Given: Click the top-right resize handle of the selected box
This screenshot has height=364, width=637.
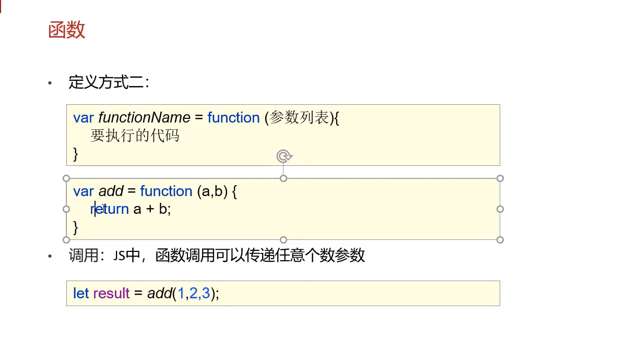Looking at the screenshot, I should point(500,178).
